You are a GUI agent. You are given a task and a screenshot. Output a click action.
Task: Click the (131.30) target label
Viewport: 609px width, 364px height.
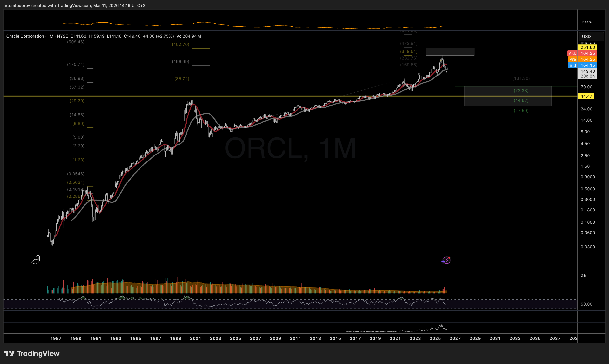tap(521, 79)
